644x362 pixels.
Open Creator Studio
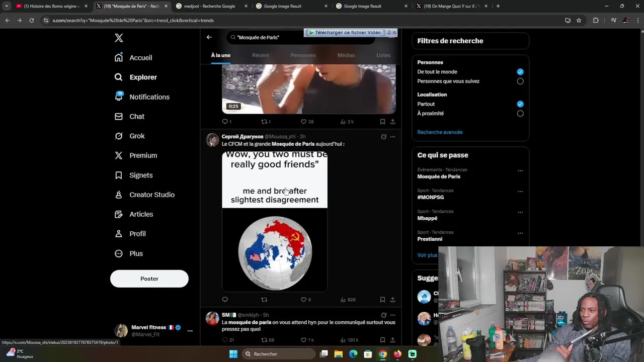point(144,195)
